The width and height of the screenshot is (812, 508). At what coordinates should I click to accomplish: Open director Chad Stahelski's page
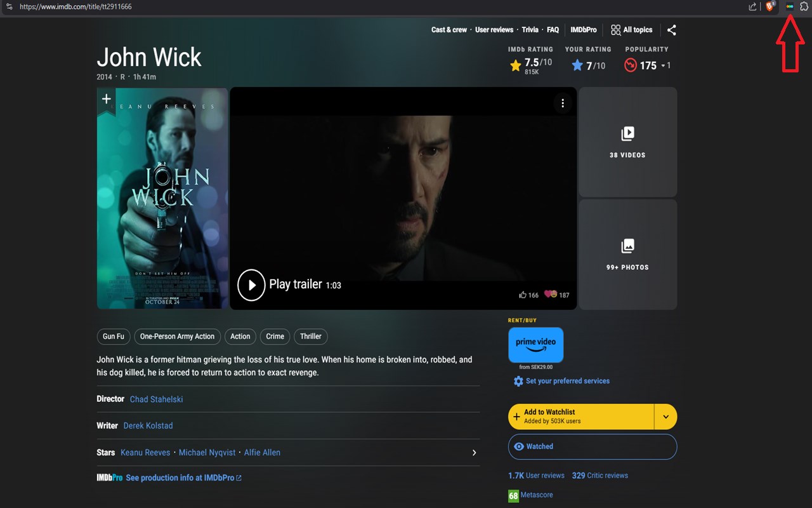click(156, 399)
